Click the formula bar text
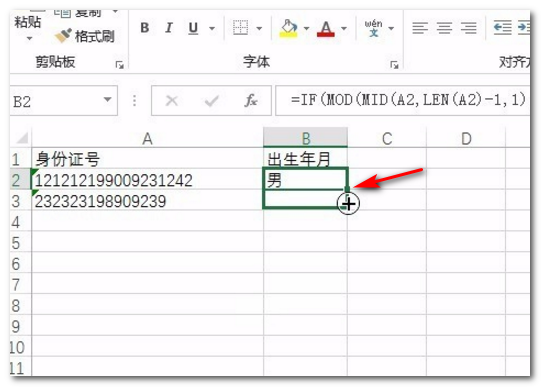Viewport: 541px width, 387px height. [408, 100]
